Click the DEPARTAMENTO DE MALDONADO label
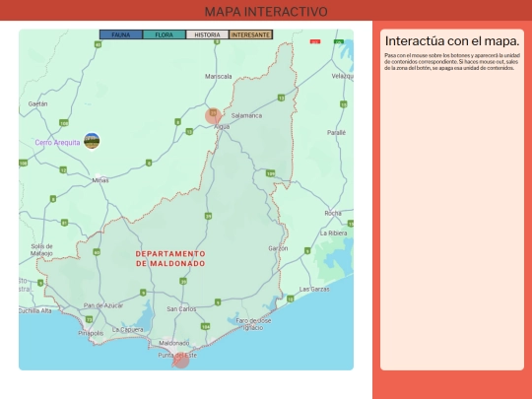 click(170, 258)
